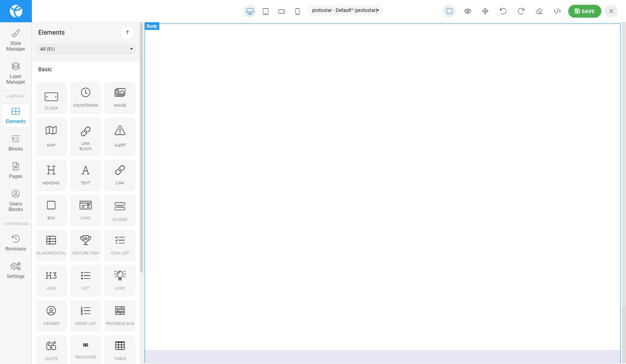Switch to mobile portrait device view
The height and width of the screenshot is (364, 626).
coord(297,12)
